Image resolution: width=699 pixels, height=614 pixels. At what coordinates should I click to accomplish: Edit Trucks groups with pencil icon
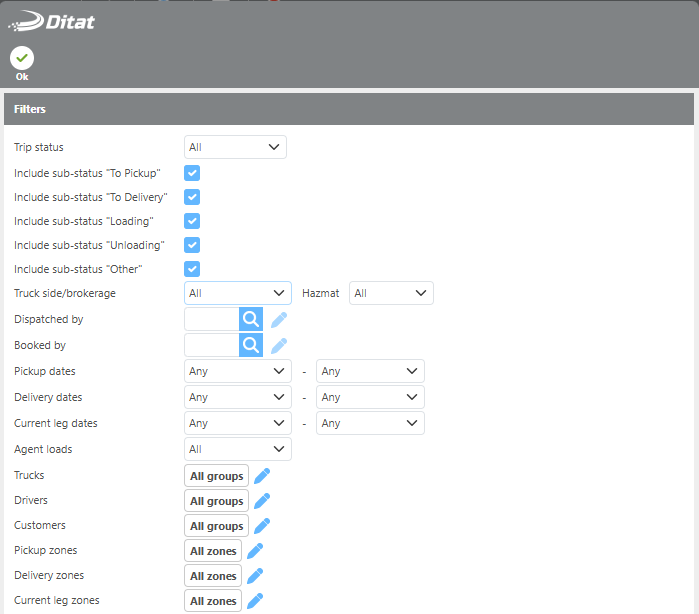pos(262,476)
